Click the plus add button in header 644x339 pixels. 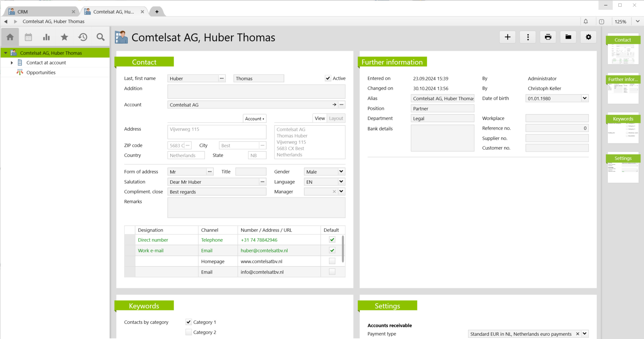(x=507, y=37)
